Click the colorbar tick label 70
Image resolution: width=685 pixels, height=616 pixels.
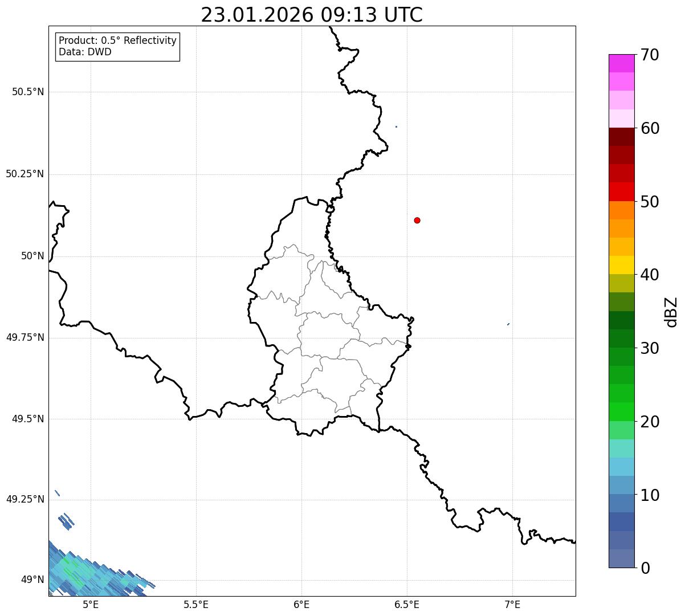(x=650, y=55)
